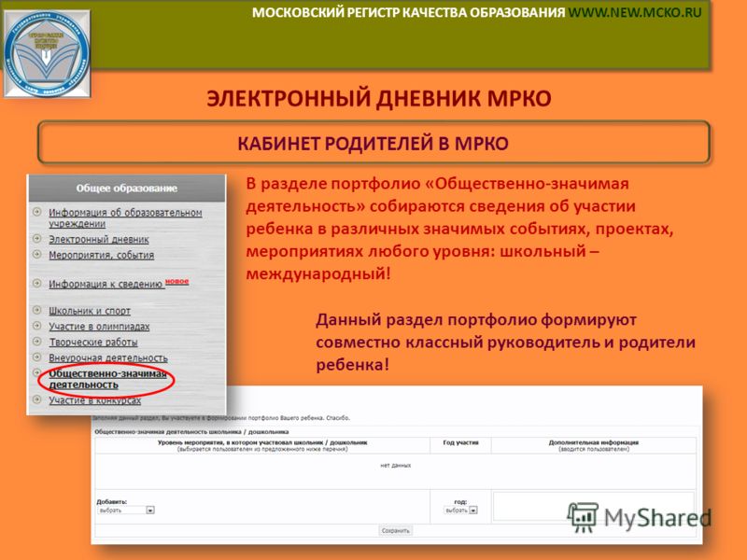Click the Уровень мероприятия column header
This screenshot has height=560, width=747.
point(262,445)
